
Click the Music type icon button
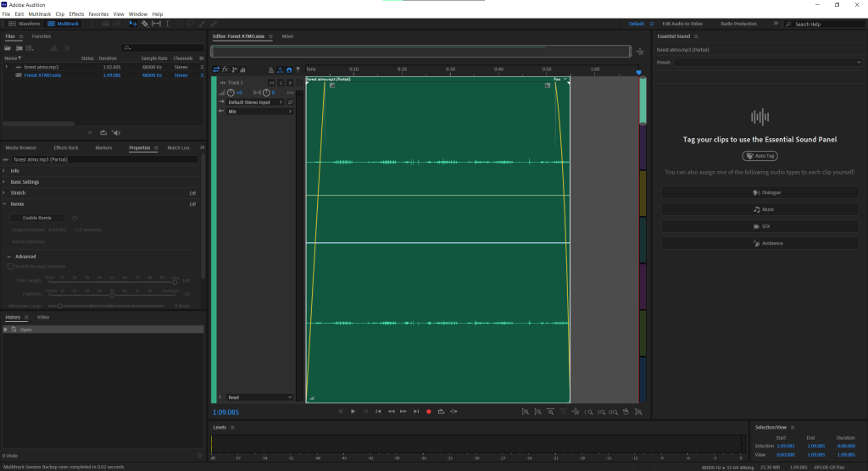pos(759,209)
